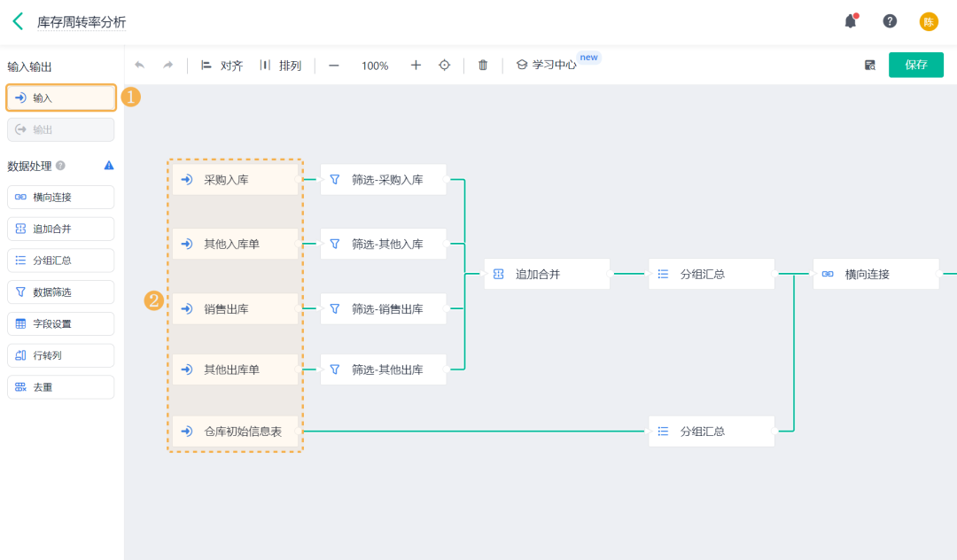The image size is (957, 560).
Task: Click the 保存 button
Action: pyautogui.click(x=916, y=65)
